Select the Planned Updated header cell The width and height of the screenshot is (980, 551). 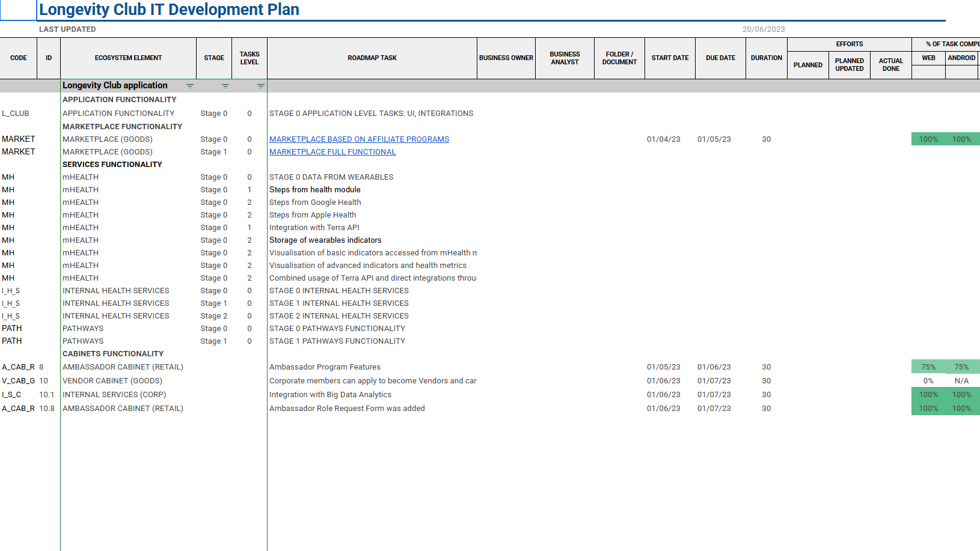click(849, 65)
